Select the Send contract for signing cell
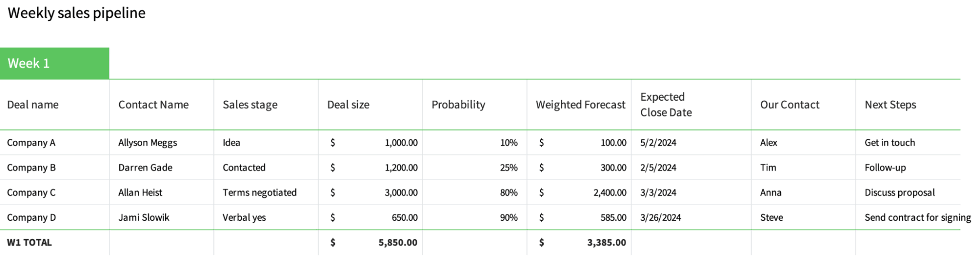Screen dimensions: 980x270 917,217
